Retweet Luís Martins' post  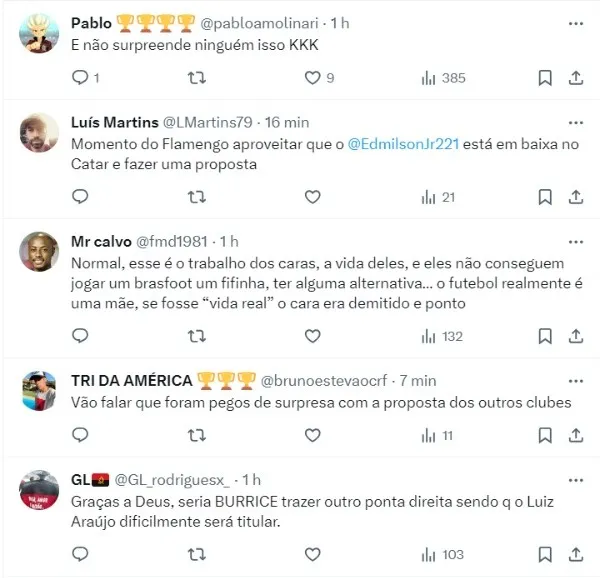197,197
